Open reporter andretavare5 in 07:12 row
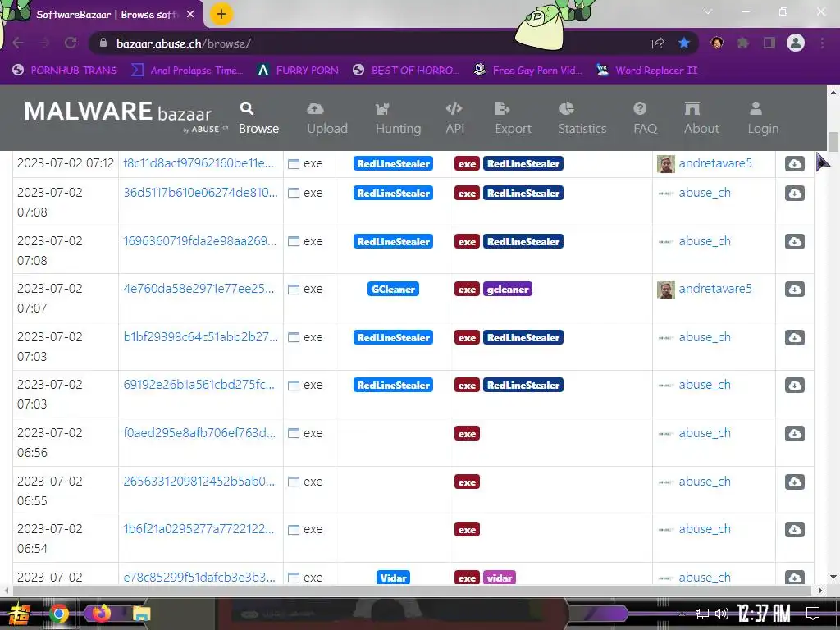The height and width of the screenshot is (630, 840). pyautogui.click(x=715, y=163)
